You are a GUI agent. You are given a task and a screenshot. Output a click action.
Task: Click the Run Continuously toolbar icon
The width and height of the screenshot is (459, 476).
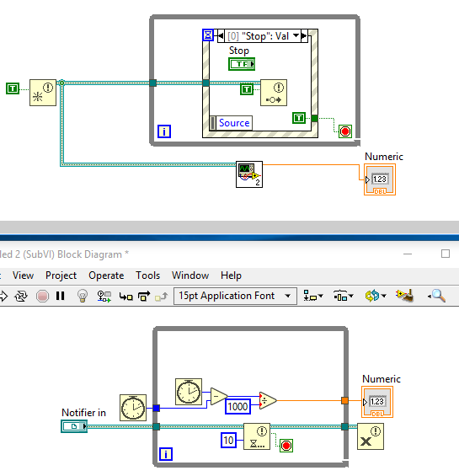coord(21,296)
